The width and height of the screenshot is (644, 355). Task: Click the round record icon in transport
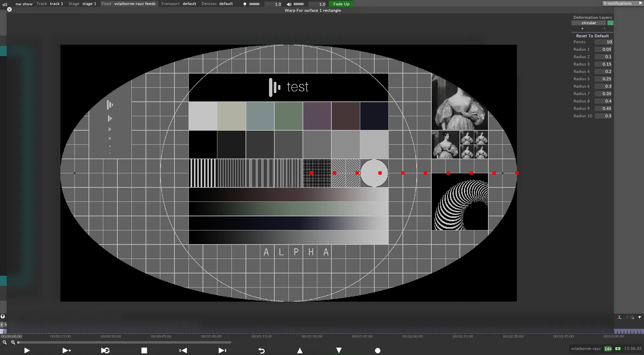click(x=378, y=351)
